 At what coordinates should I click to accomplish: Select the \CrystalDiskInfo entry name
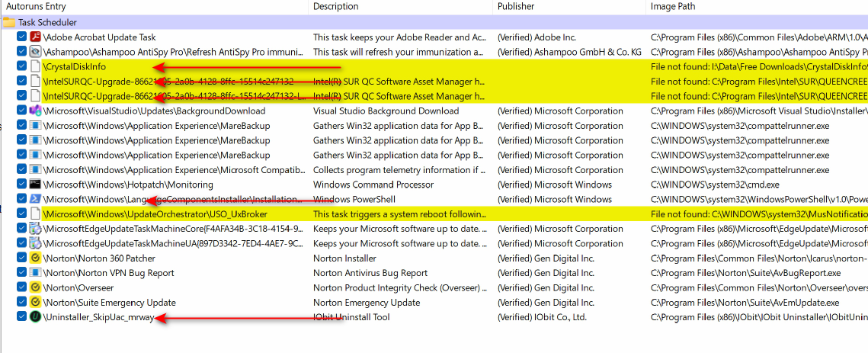[75, 66]
